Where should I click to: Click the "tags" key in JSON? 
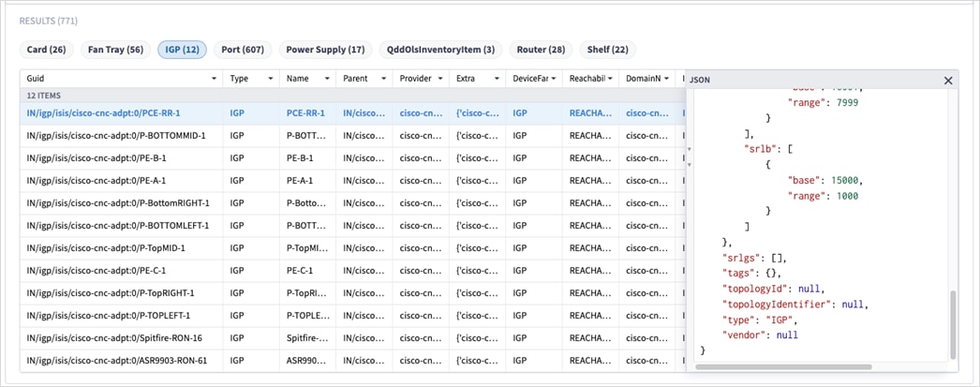click(x=737, y=274)
